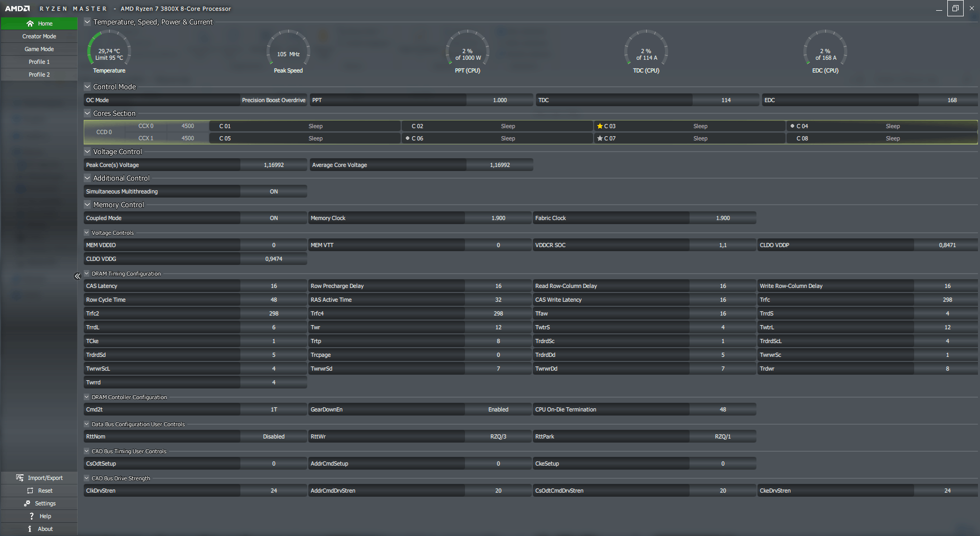Click the PPT 1.000 value bar
Image resolution: width=980 pixels, height=536 pixels.
[500, 100]
